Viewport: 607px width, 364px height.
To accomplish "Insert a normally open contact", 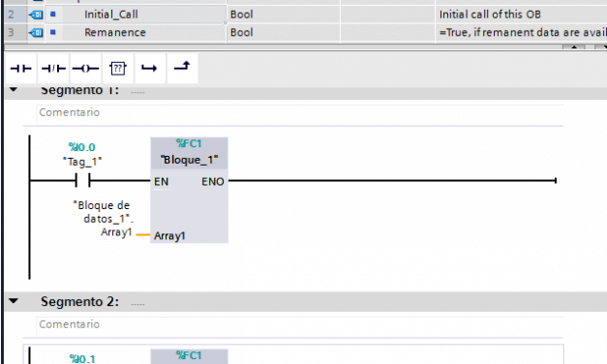I will [x=21, y=69].
